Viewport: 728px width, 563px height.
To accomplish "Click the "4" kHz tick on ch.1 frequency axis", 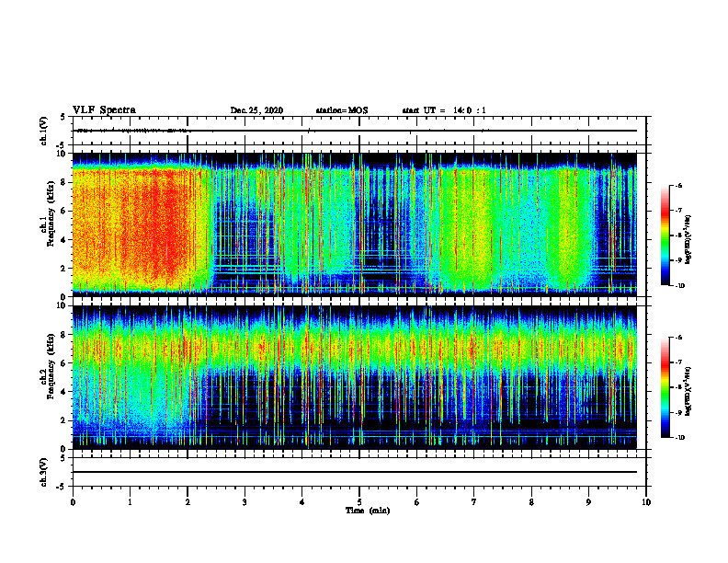I will pyautogui.click(x=64, y=240).
